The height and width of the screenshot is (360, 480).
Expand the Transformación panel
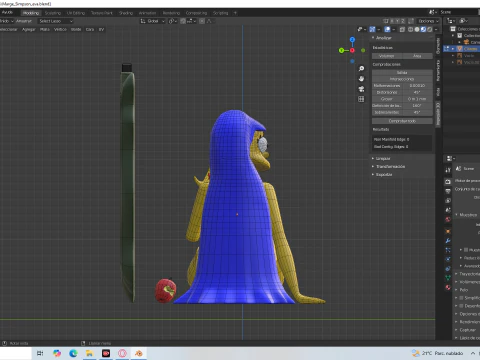pyautogui.click(x=389, y=167)
